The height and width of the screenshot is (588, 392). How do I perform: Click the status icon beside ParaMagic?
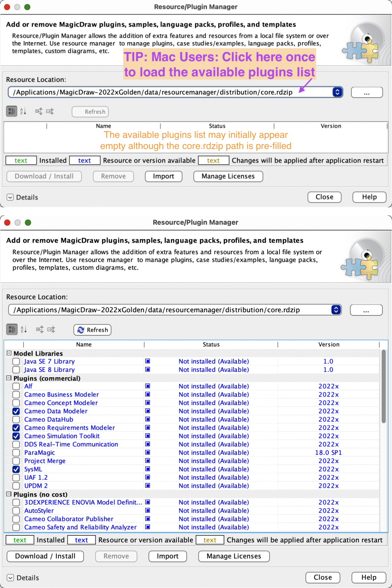pyautogui.click(x=147, y=452)
